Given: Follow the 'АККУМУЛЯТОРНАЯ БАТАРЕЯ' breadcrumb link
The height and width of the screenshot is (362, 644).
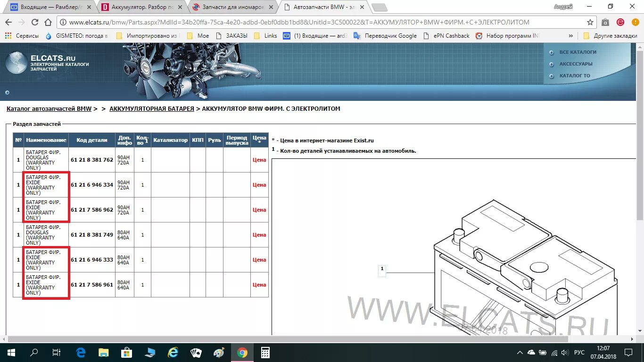Looking at the screenshot, I should (x=151, y=109).
